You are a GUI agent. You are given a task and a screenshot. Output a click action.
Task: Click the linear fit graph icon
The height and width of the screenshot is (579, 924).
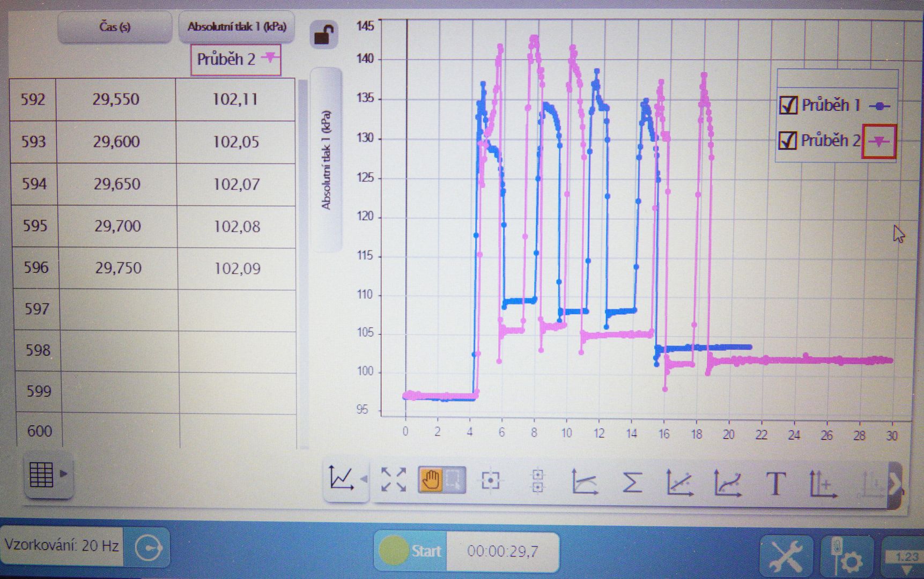tap(679, 482)
